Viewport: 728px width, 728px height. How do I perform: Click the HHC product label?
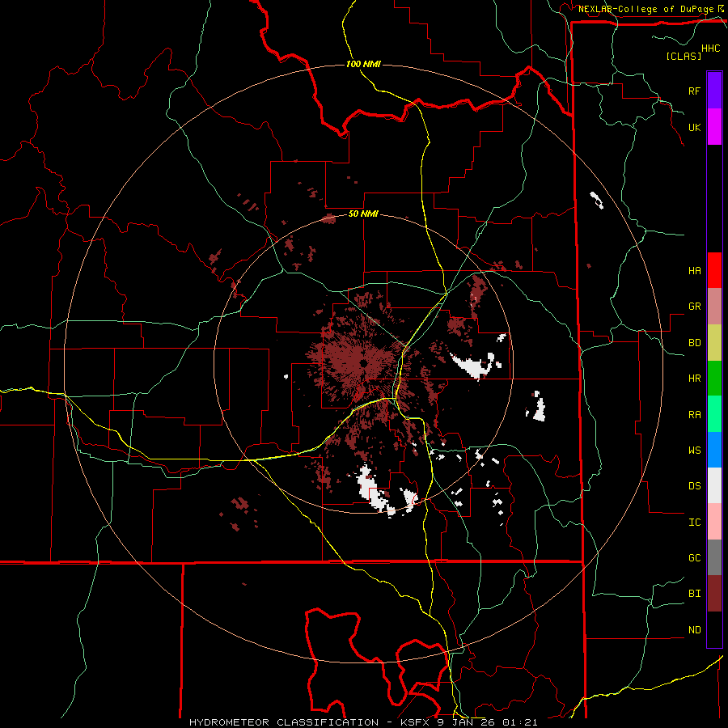click(711, 49)
